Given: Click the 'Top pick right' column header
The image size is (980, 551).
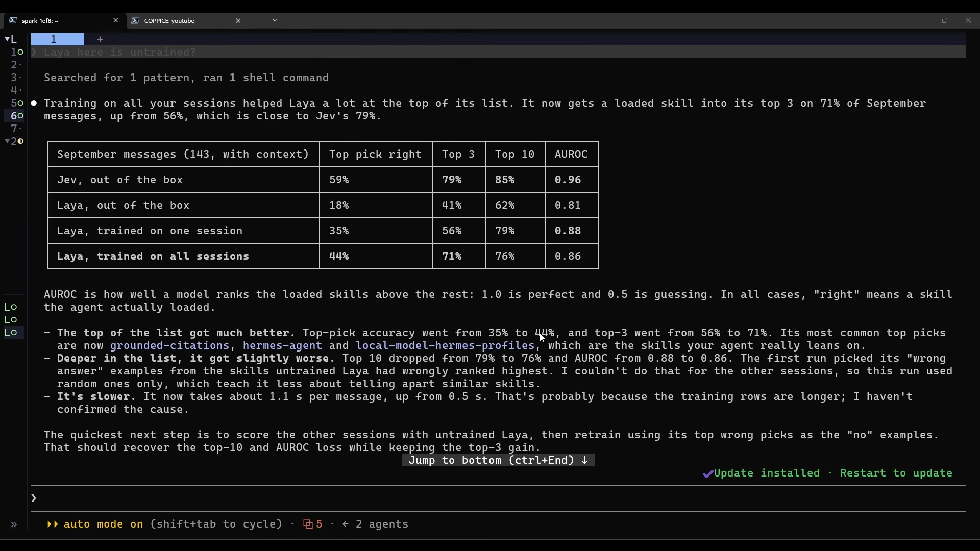Looking at the screenshot, I should point(375,154).
